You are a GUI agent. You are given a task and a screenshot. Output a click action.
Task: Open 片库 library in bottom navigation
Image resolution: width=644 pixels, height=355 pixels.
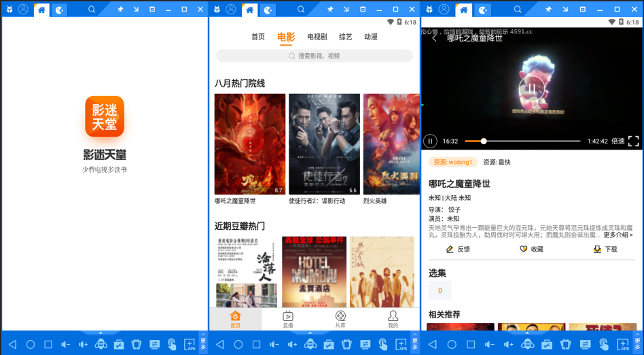pos(340,319)
